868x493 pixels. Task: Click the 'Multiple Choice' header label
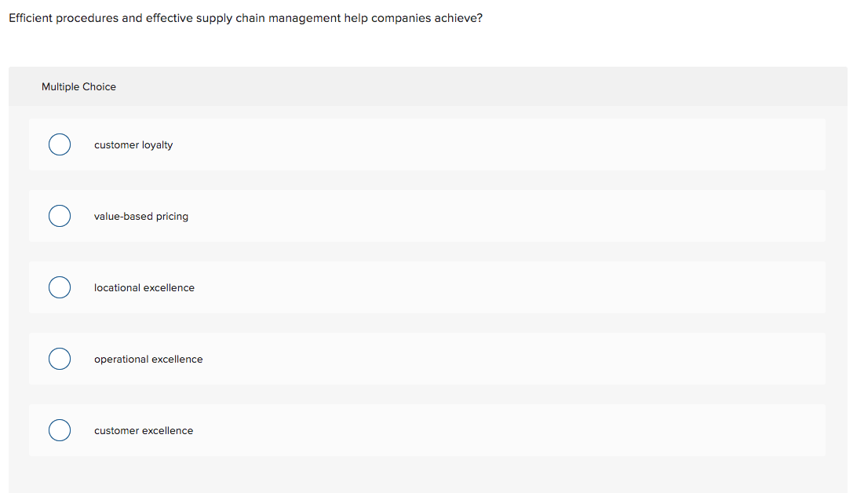[78, 86]
